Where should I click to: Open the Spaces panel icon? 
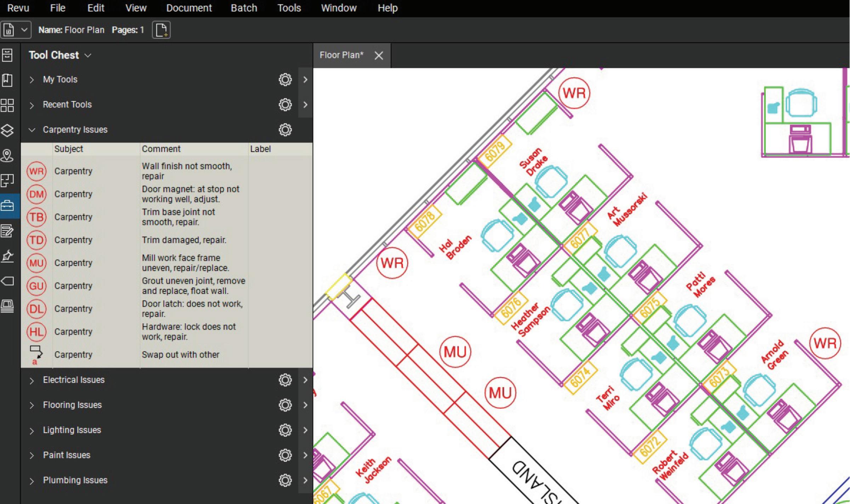click(7, 181)
